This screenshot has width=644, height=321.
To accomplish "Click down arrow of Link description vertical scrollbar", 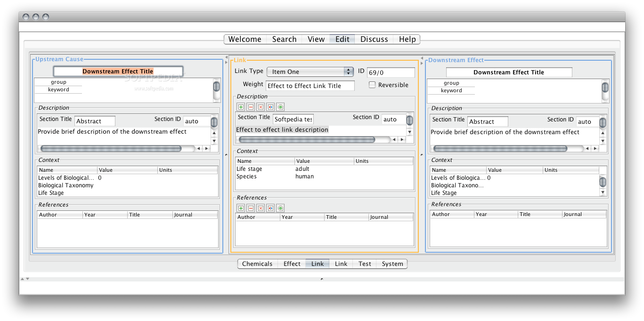I will (409, 132).
